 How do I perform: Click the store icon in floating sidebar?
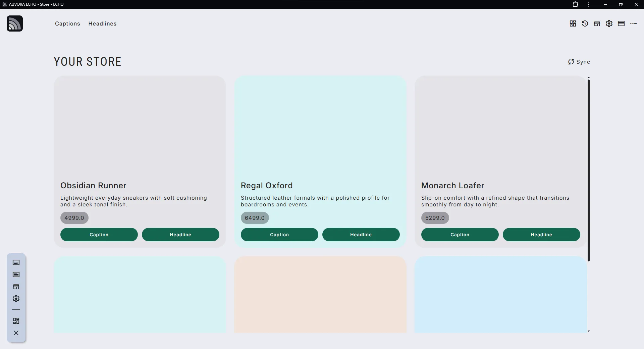click(x=16, y=287)
